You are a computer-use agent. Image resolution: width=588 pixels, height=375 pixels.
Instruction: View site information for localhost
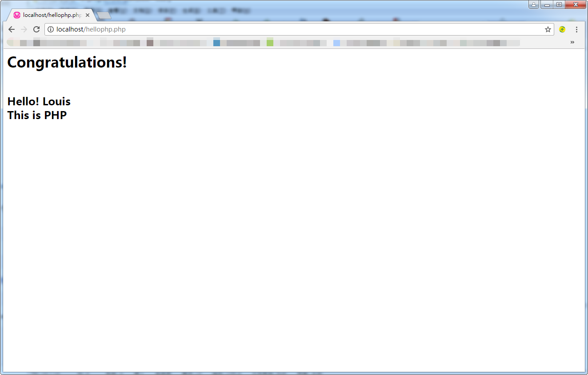coord(51,29)
